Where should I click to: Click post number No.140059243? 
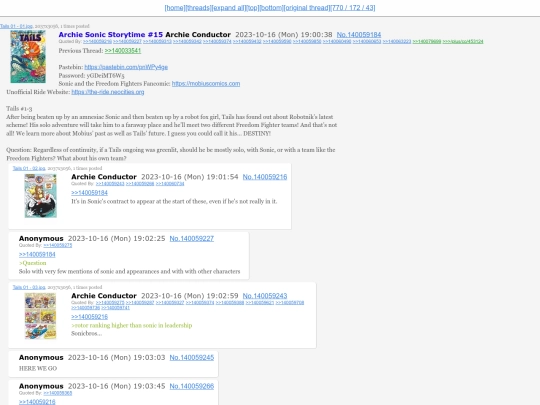[x=265, y=296]
